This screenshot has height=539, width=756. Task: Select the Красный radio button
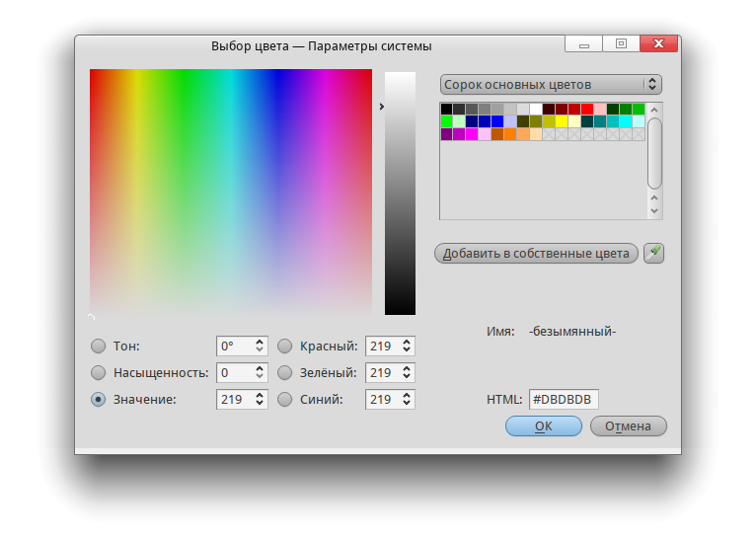(x=284, y=346)
